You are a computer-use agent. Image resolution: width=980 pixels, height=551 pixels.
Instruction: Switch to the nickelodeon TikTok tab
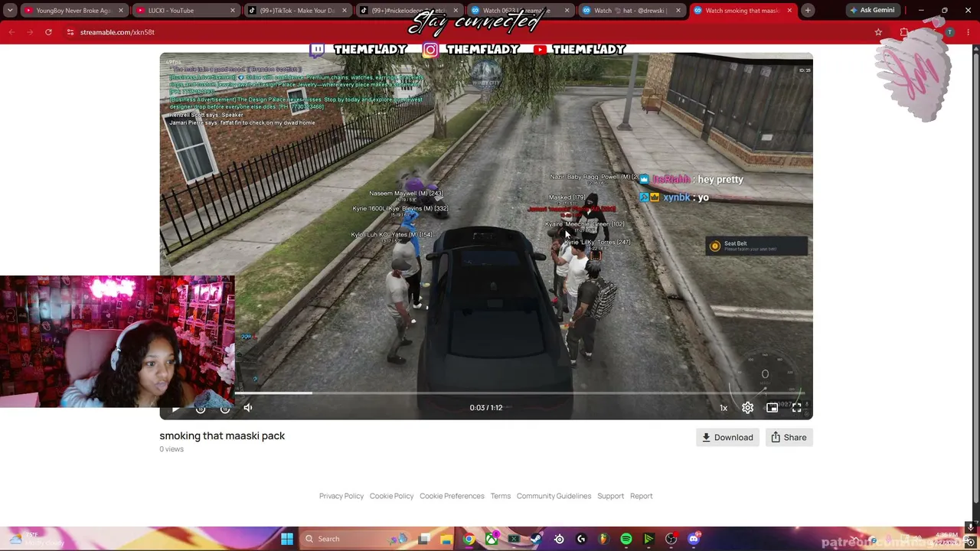click(x=408, y=11)
